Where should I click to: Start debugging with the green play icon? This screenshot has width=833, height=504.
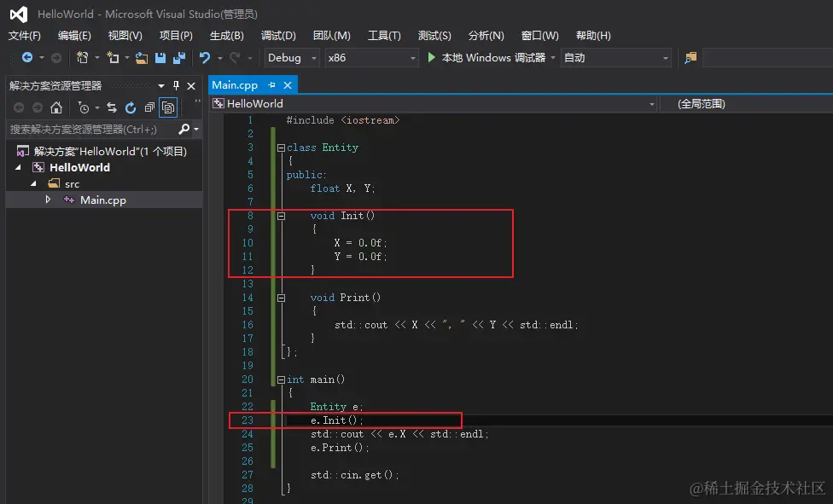(x=431, y=57)
